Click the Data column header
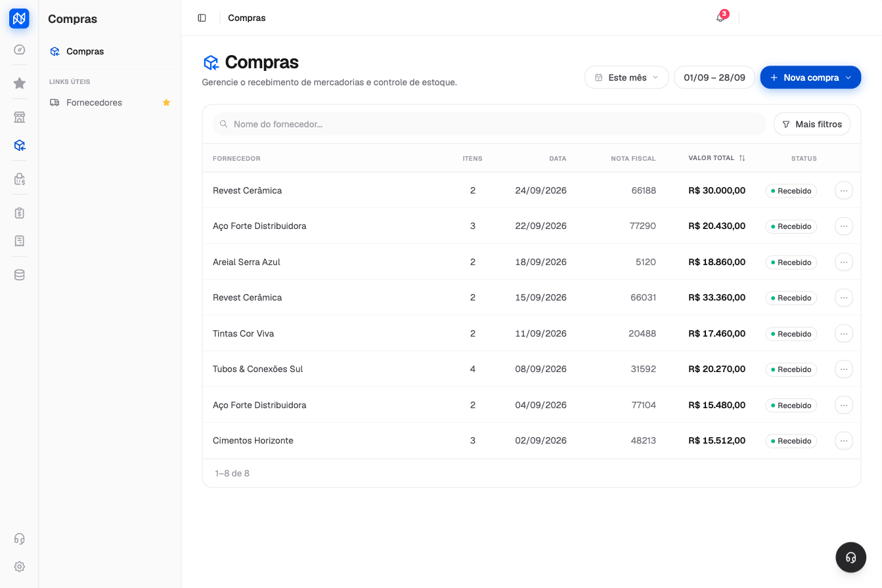 [x=558, y=159]
